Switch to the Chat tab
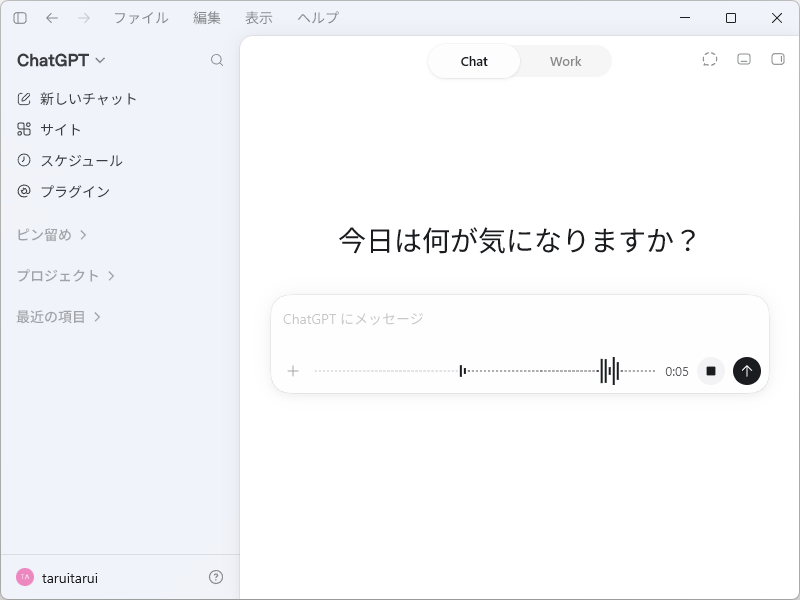Viewport: 800px width, 600px height. tap(474, 61)
